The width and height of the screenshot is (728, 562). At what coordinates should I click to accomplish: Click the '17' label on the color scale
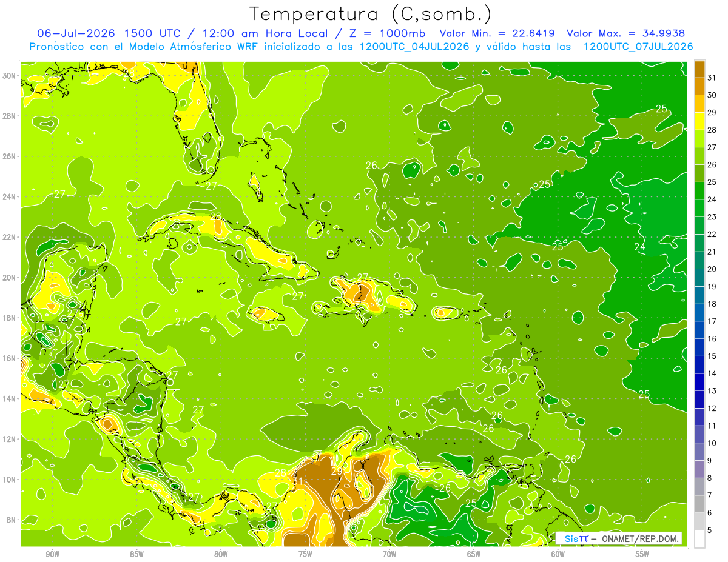tap(712, 321)
